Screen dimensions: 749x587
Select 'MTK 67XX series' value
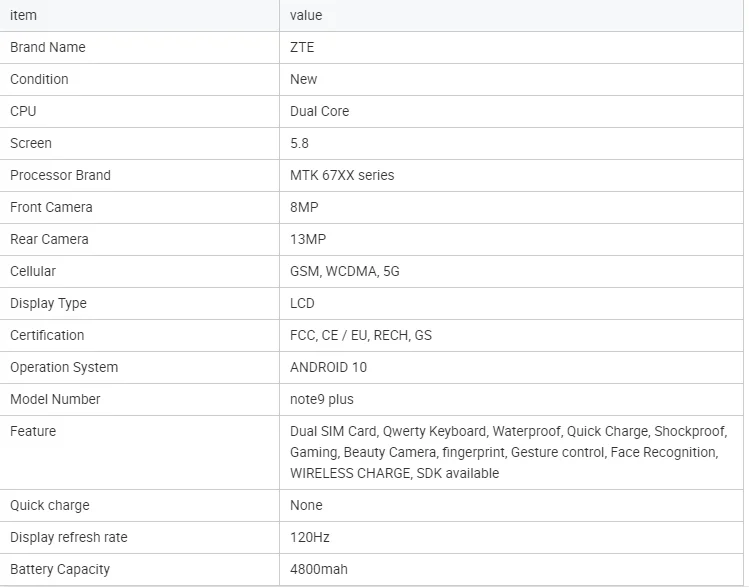pyautogui.click(x=342, y=175)
